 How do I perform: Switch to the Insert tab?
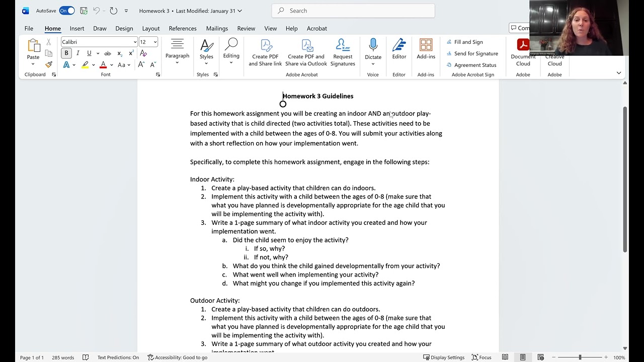tap(77, 29)
